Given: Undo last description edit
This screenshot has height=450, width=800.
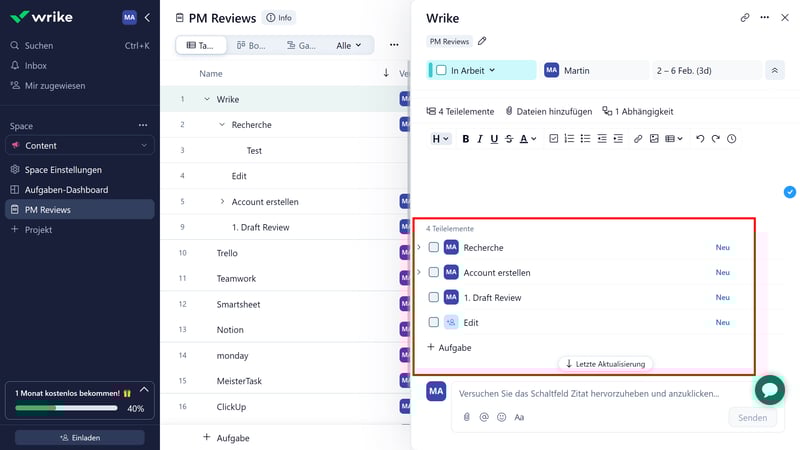Looking at the screenshot, I should (700, 139).
